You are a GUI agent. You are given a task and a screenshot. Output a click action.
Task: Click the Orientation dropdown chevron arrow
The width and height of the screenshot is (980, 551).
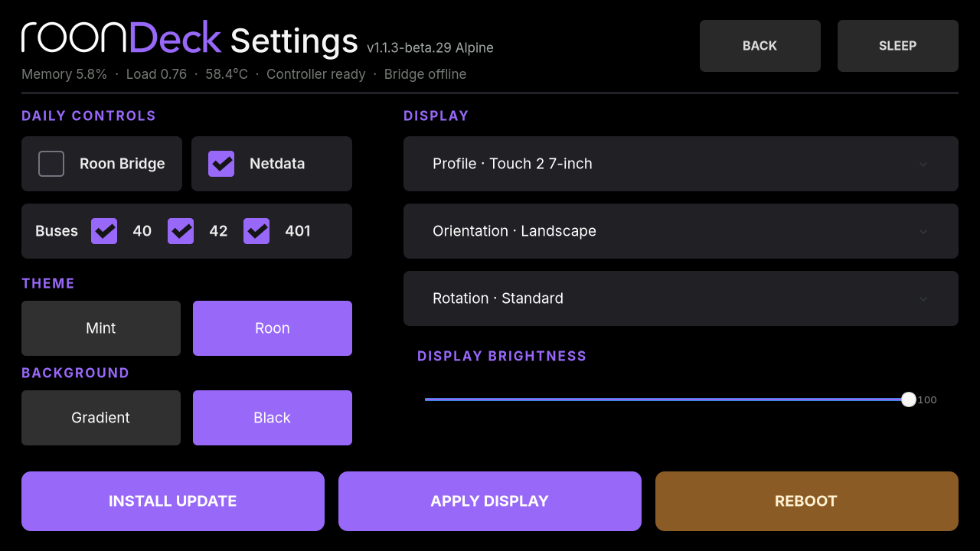(923, 232)
